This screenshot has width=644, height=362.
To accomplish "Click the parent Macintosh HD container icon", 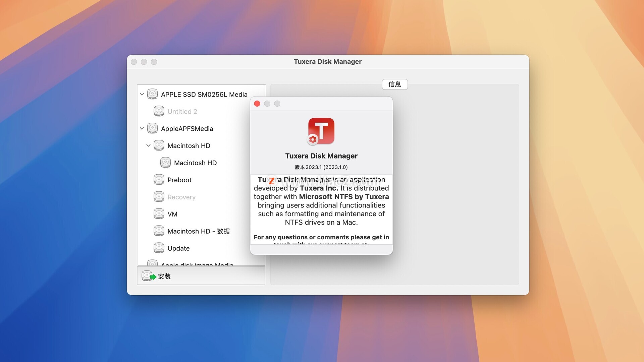I will pyautogui.click(x=159, y=145).
